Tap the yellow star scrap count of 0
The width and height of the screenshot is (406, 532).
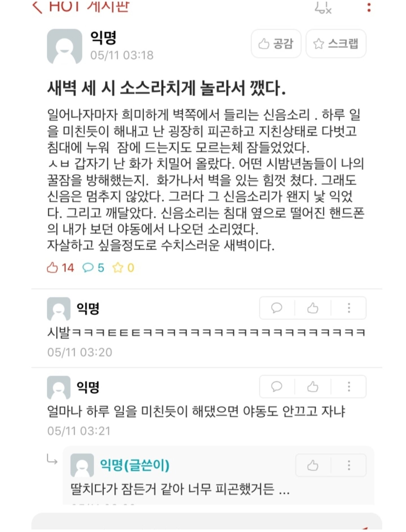click(x=123, y=268)
